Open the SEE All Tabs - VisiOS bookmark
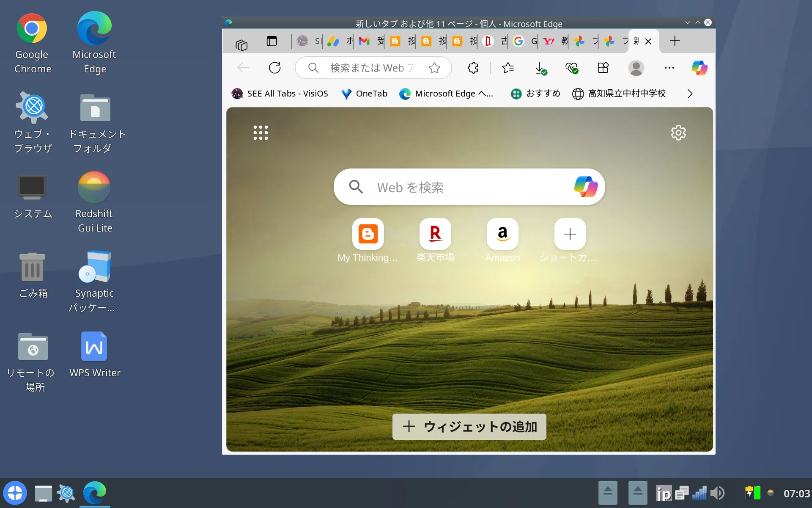 (x=280, y=94)
